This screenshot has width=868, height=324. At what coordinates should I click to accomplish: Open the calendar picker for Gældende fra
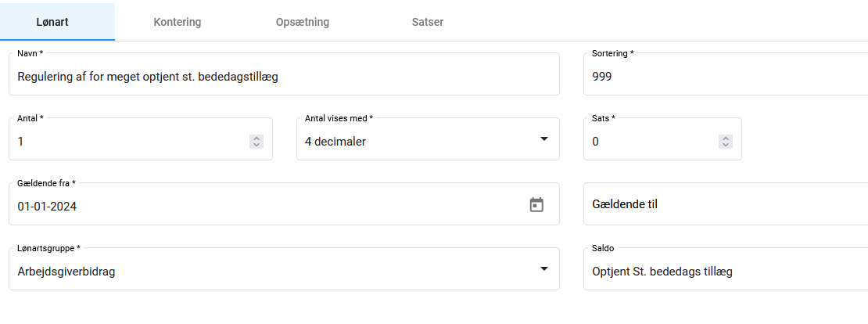pyautogui.click(x=536, y=205)
